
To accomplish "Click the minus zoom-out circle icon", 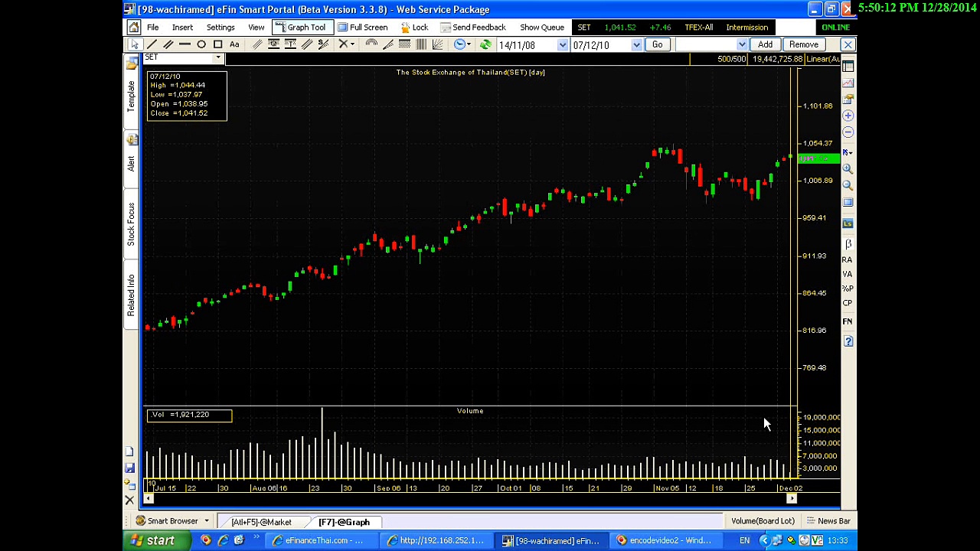I will (848, 132).
